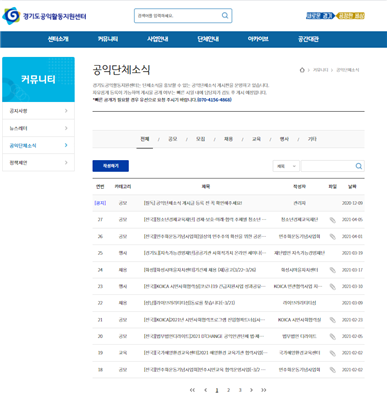
Task: Expand the 뉴스레터 sidebar item chevron
Action: pyautogui.click(x=66, y=128)
